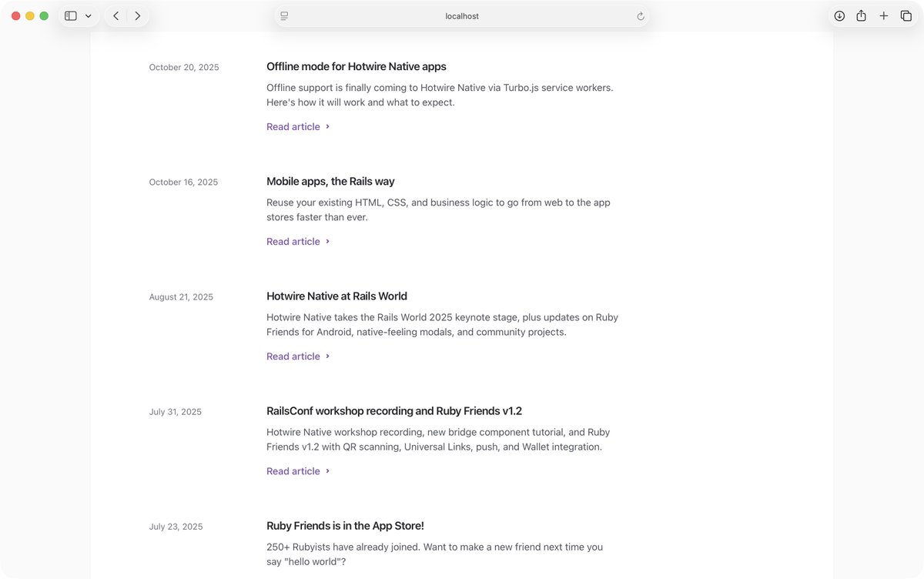Viewport: 924px width, 579px height.
Task: Click the August 21, 2025 date
Action: (181, 296)
